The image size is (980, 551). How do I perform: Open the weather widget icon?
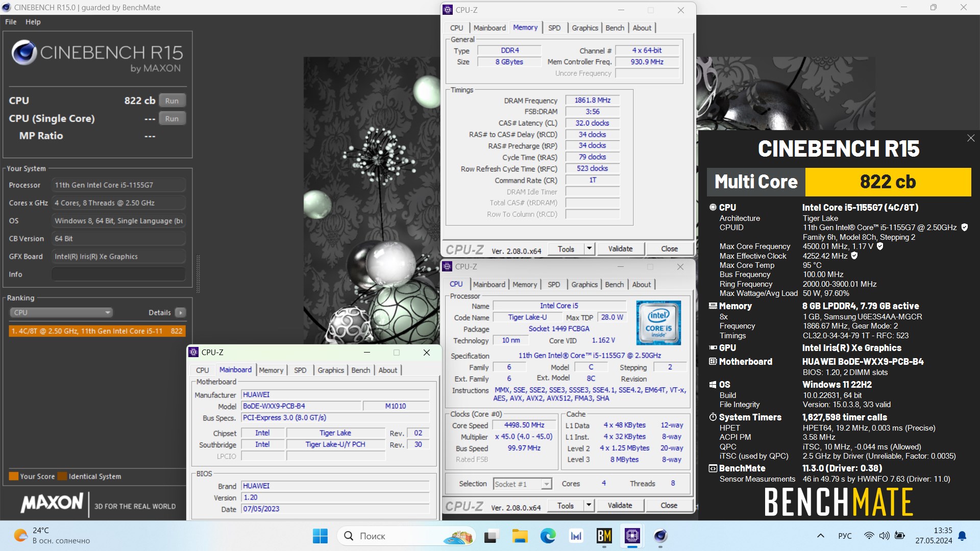(20, 536)
